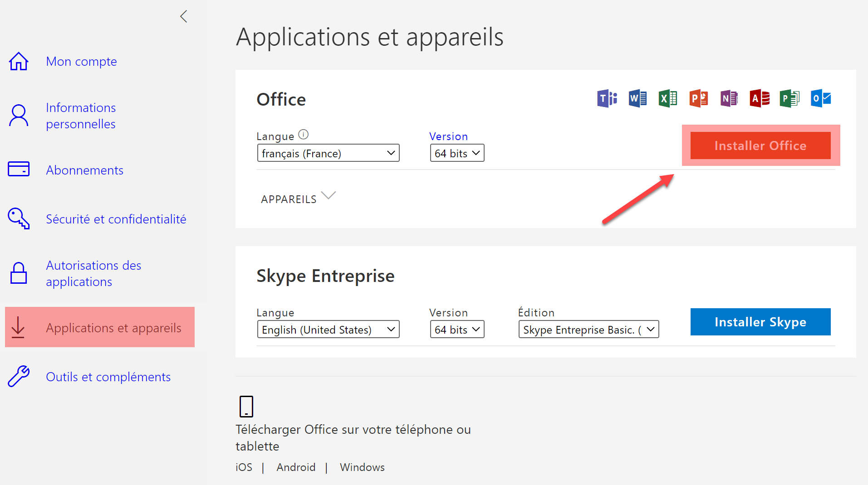Go to Informations personnelles
Screen dimensions: 868x485
81,116
